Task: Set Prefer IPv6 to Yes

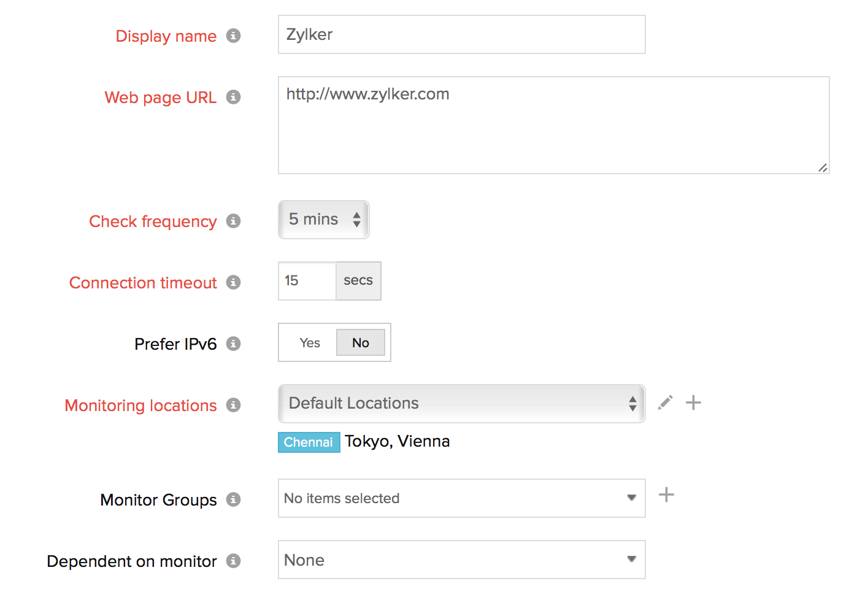Action: [x=310, y=343]
